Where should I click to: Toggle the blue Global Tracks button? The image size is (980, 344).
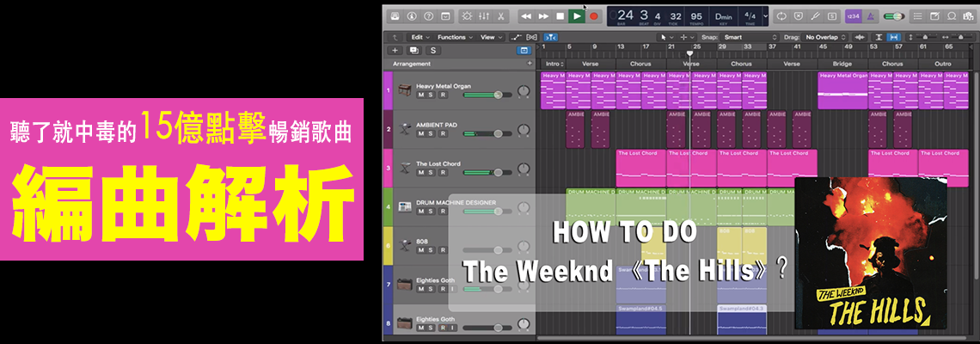(524, 51)
